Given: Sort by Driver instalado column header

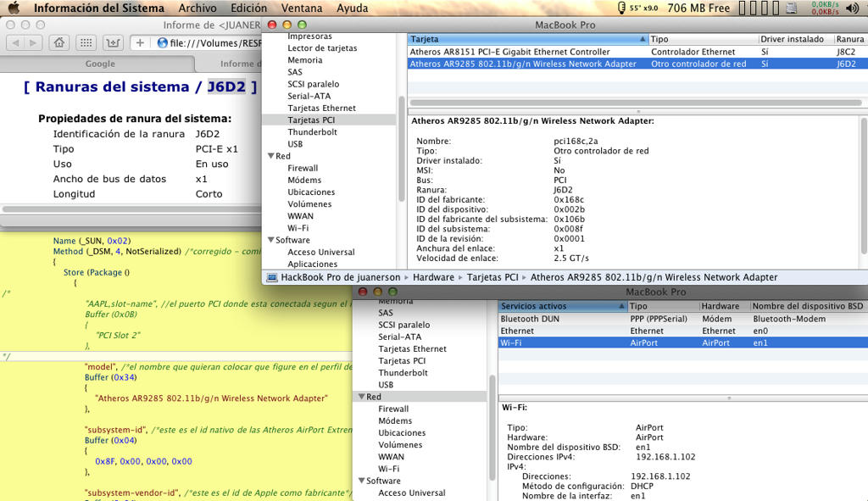Looking at the screenshot, I should (x=792, y=40).
